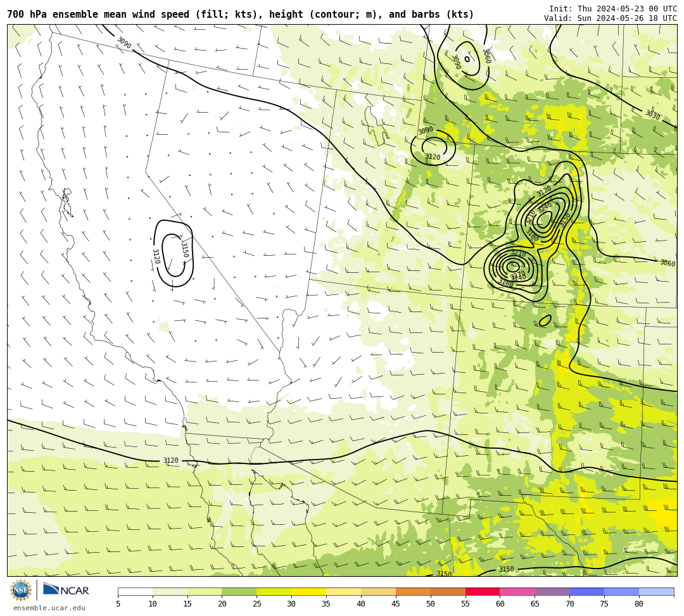Viewport: 684px width, 616px height.
Task: Click the NCAR logo
Action: pyautogui.click(x=66, y=590)
